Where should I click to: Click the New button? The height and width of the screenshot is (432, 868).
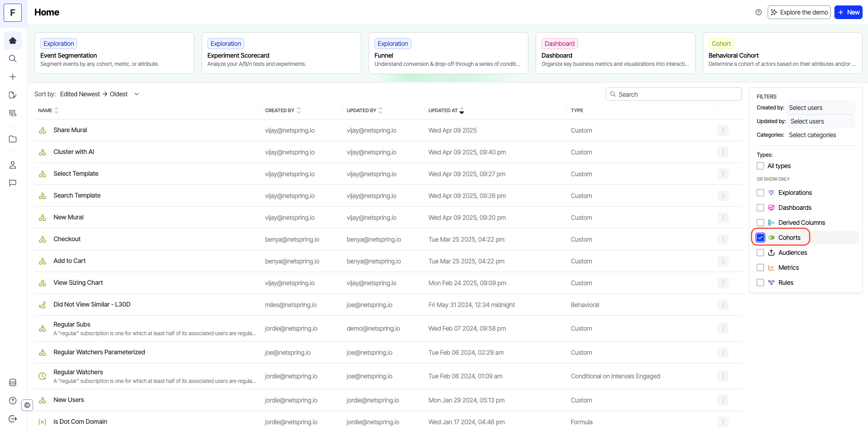pos(848,12)
